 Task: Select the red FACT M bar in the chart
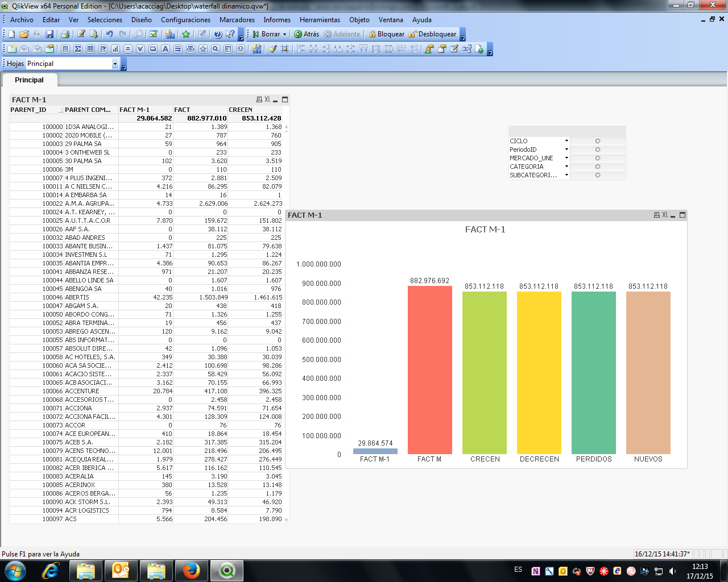[x=430, y=369]
